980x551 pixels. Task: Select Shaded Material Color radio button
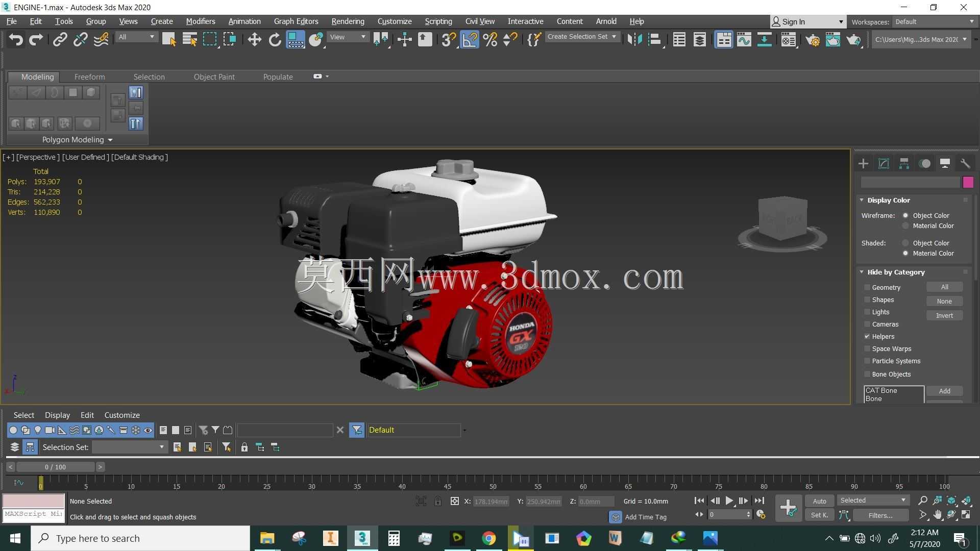pos(905,253)
